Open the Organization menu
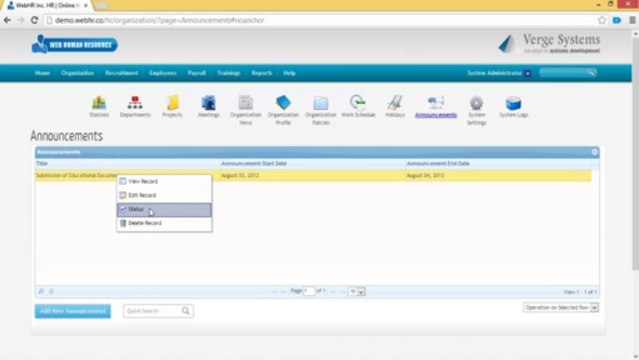The height and width of the screenshot is (360, 639). pos(77,73)
